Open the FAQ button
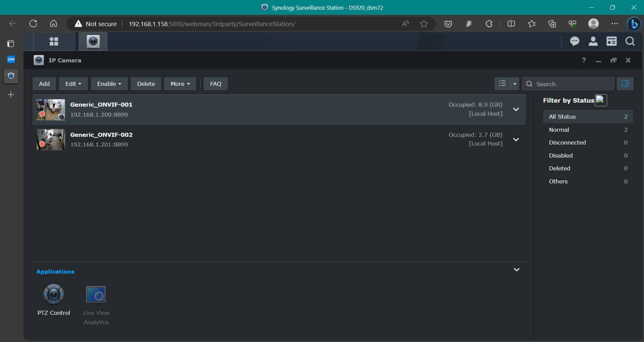The width and height of the screenshot is (644, 342). 215,84
